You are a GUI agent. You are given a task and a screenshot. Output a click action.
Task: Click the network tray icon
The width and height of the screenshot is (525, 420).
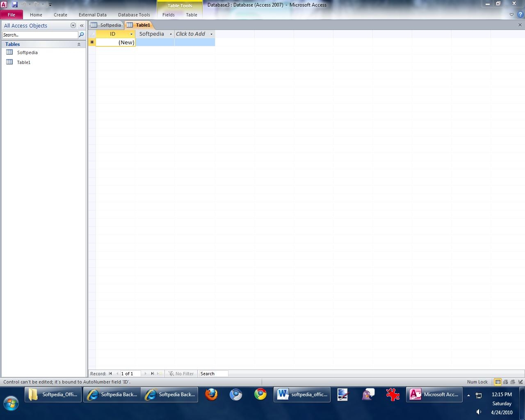pos(479,395)
